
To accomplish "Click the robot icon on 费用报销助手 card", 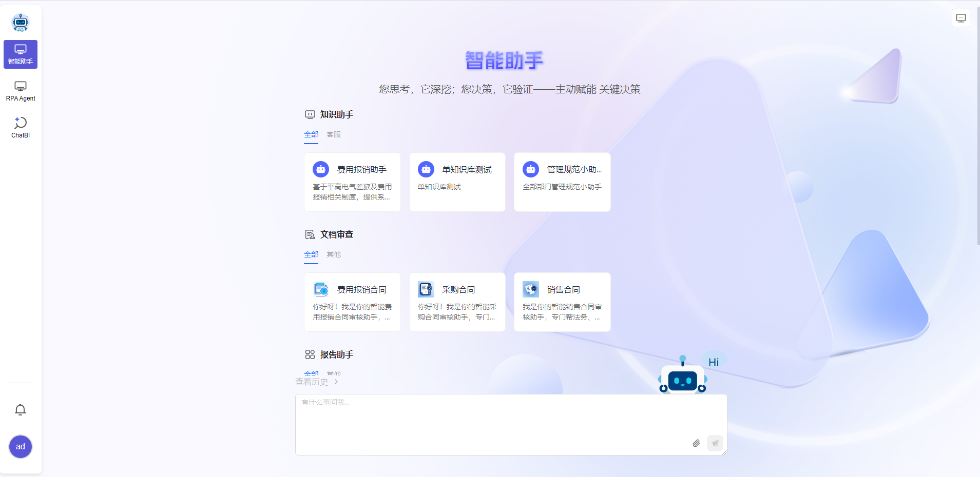I will pyautogui.click(x=321, y=169).
